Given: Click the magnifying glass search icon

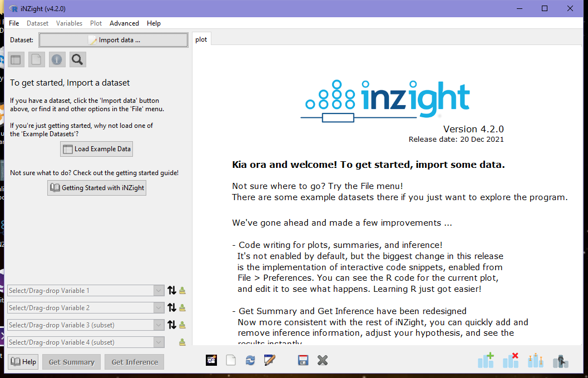Looking at the screenshot, I should 77,59.
